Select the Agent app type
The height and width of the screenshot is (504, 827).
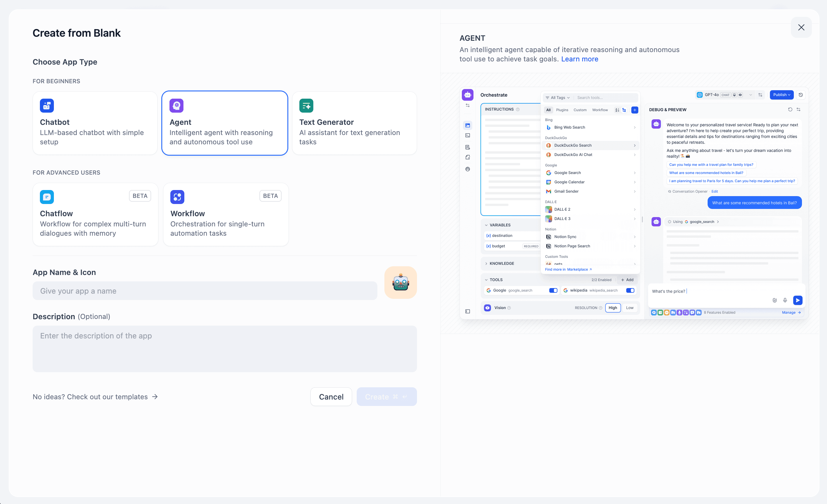coord(224,123)
